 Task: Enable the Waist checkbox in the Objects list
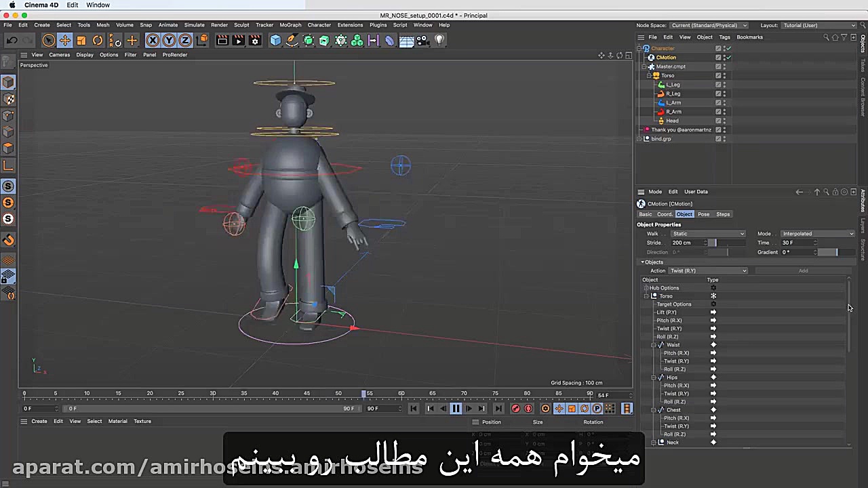[662, 344]
